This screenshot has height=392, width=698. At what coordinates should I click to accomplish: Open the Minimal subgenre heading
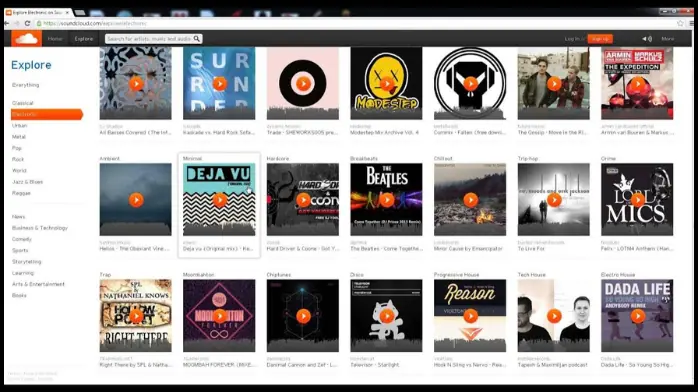[x=192, y=158]
